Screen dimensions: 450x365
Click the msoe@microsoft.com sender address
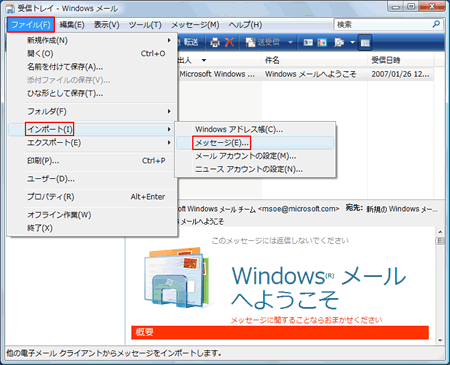coord(298,209)
